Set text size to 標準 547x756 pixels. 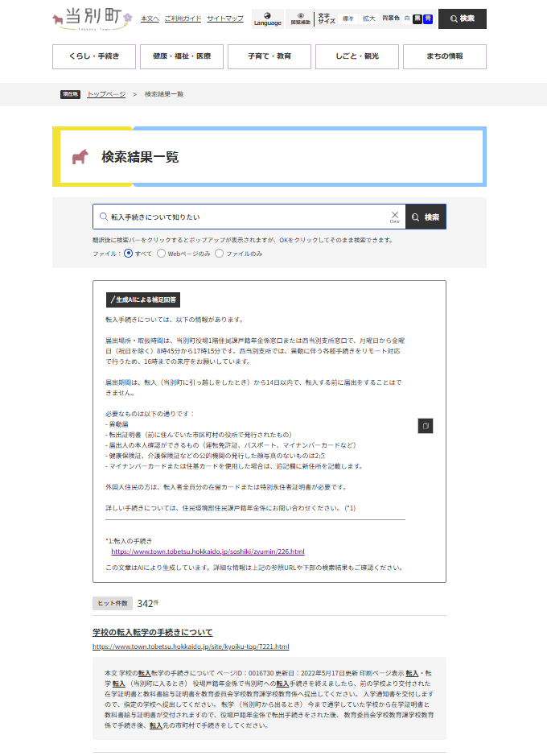348,19
